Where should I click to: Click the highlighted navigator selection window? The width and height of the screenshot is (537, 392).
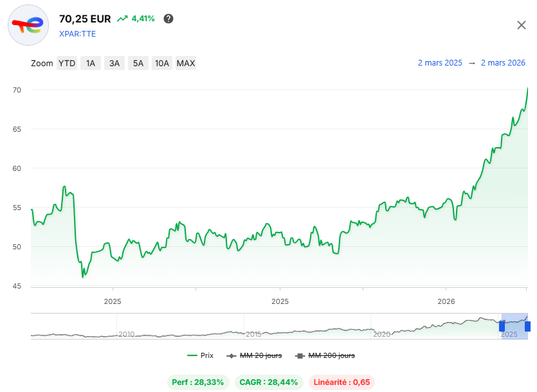(514, 326)
